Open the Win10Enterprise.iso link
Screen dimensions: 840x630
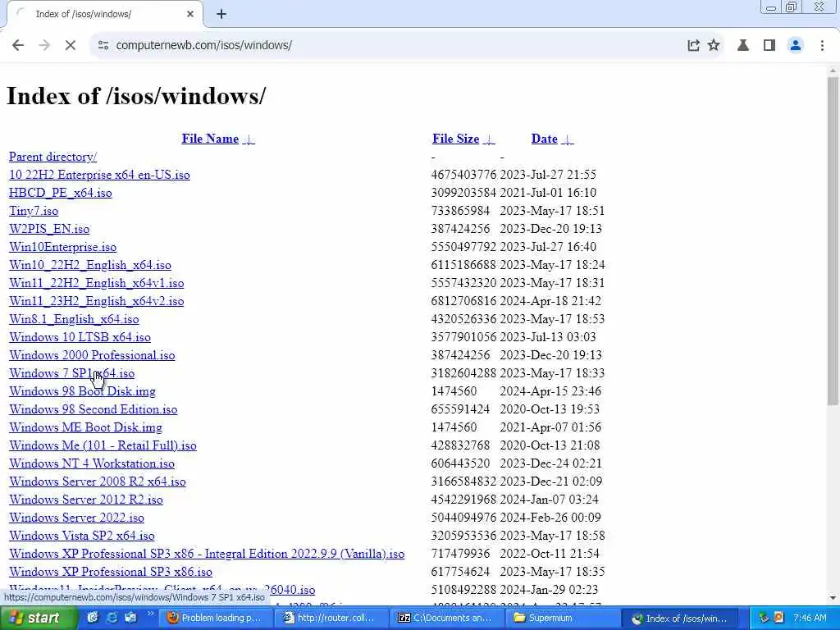pyautogui.click(x=62, y=247)
